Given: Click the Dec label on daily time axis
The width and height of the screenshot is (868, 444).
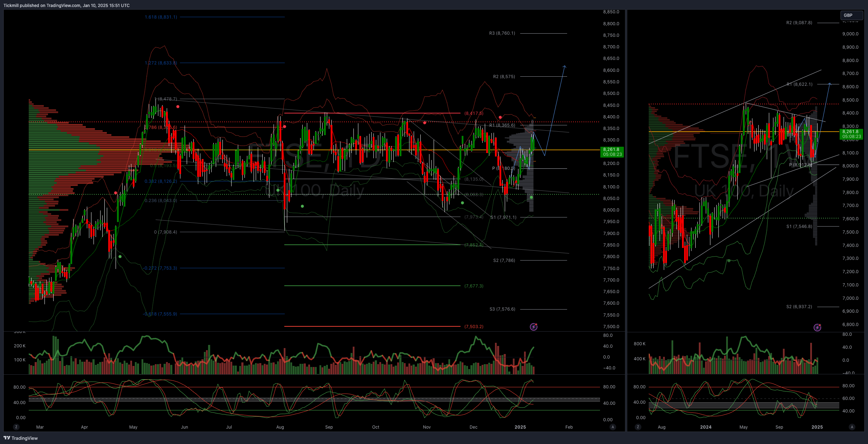Looking at the screenshot, I should (474, 427).
